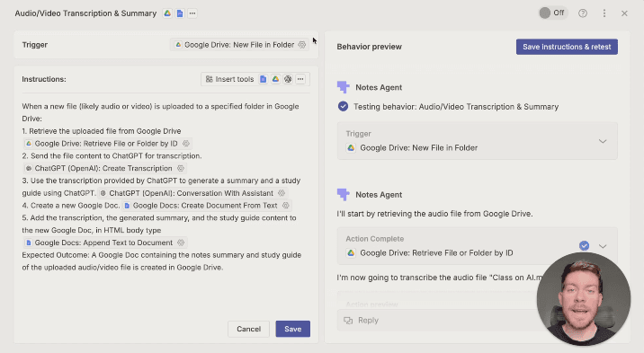Click the Google Drive icon in Action Complete card
Screen dimensions: 644x353
point(351,253)
